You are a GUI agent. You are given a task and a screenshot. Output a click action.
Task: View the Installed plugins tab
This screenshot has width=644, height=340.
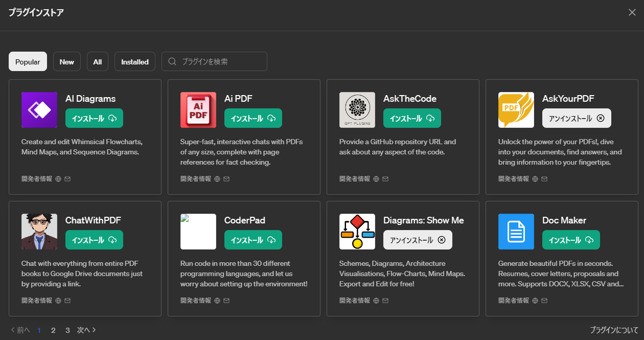[135, 61]
